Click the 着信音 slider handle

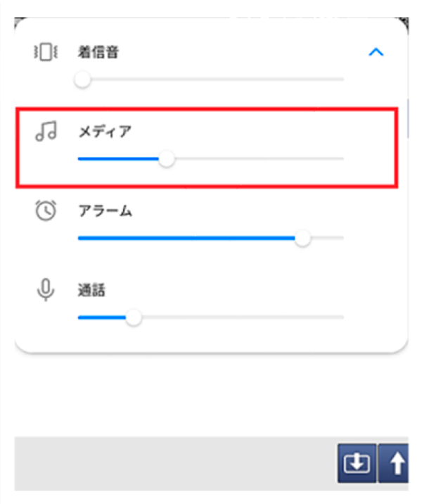[x=82, y=79]
